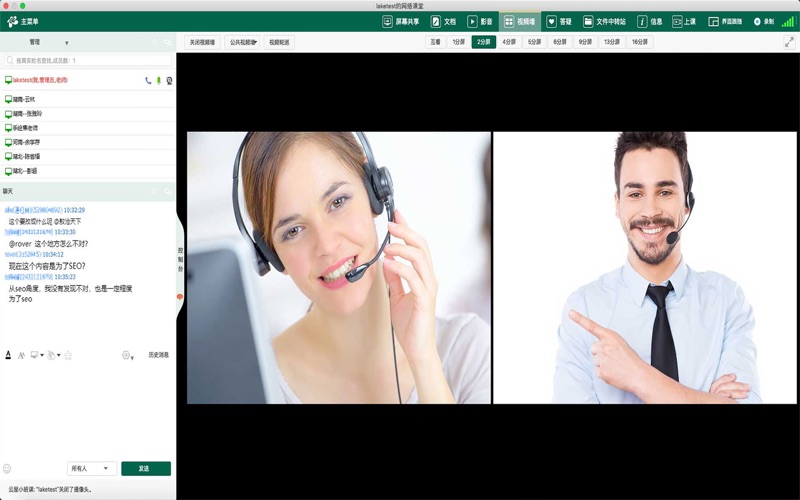This screenshot has height=500, width=800.
Task: Click the chat font color icon
Action: 8,355
